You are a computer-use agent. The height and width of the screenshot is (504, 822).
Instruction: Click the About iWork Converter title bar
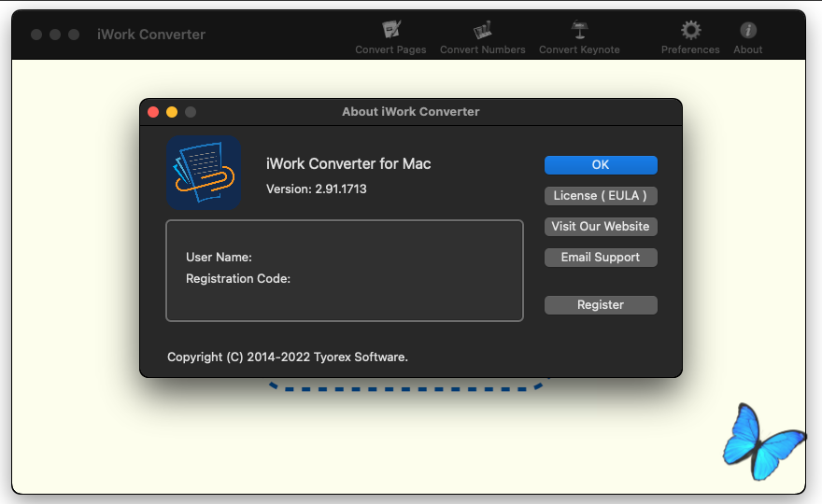pyautogui.click(x=411, y=112)
